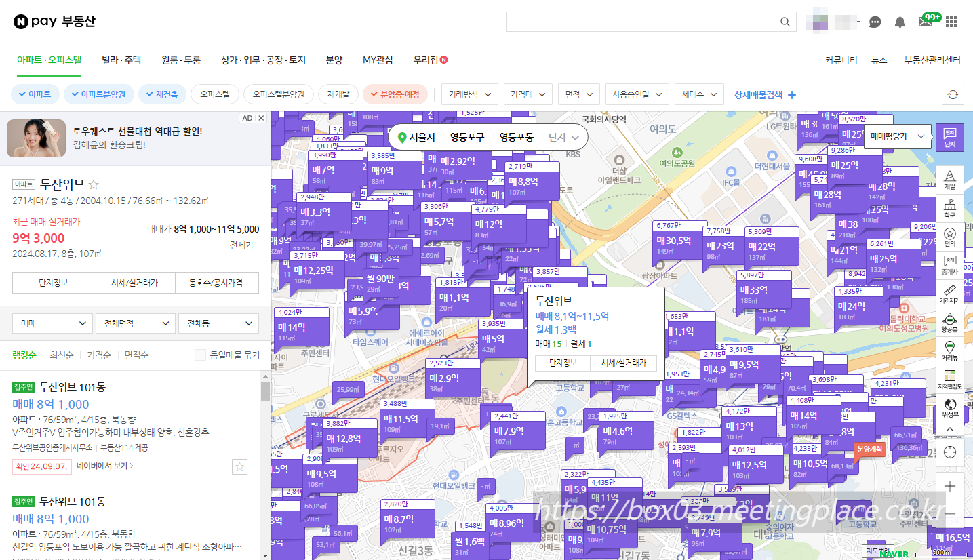Toggle the 단지 map marker button
973x560 pixels.
[x=949, y=138]
